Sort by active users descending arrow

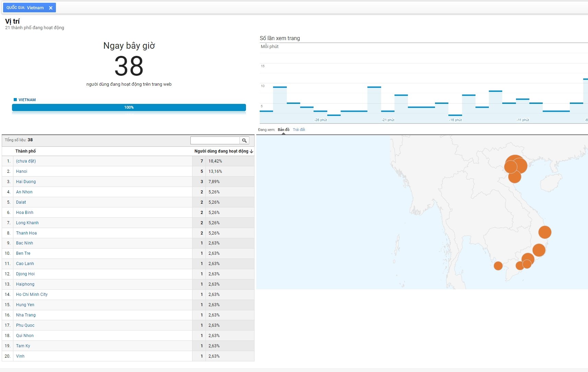click(x=251, y=151)
